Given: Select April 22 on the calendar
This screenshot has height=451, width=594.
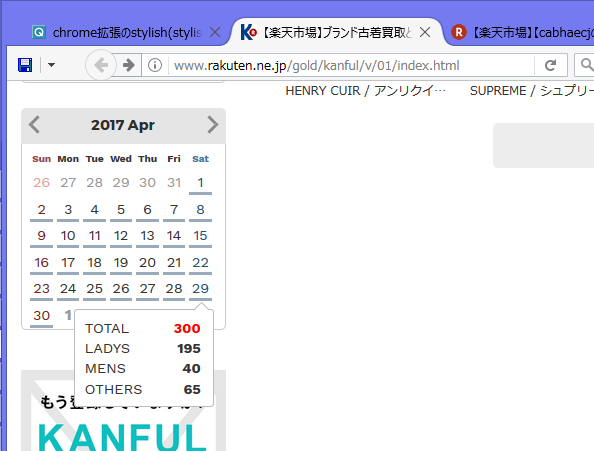Looking at the screenshot, I should click(x=200, y=263).
